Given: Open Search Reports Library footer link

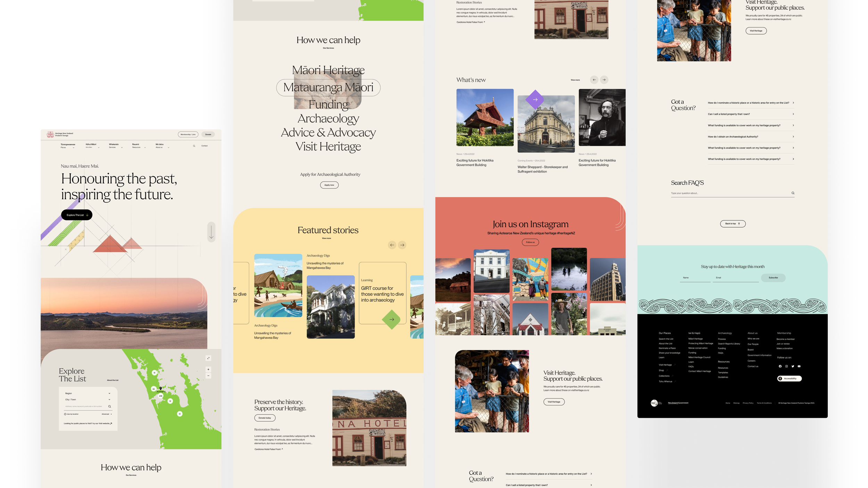Looking at the screenshot, I should tap(729, 344).
